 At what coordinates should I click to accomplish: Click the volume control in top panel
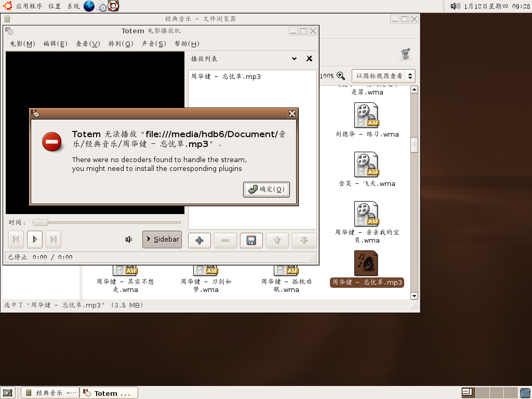pyautogui.click(x=455, y=6)
